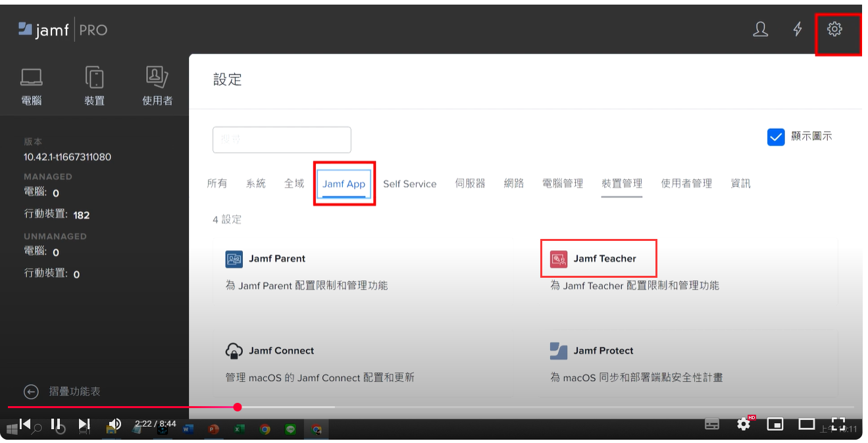Screen dimensions: 868x443
Task: Select the 電腦 (Computers) sidebar icon
Action: [x=32, y=86]
